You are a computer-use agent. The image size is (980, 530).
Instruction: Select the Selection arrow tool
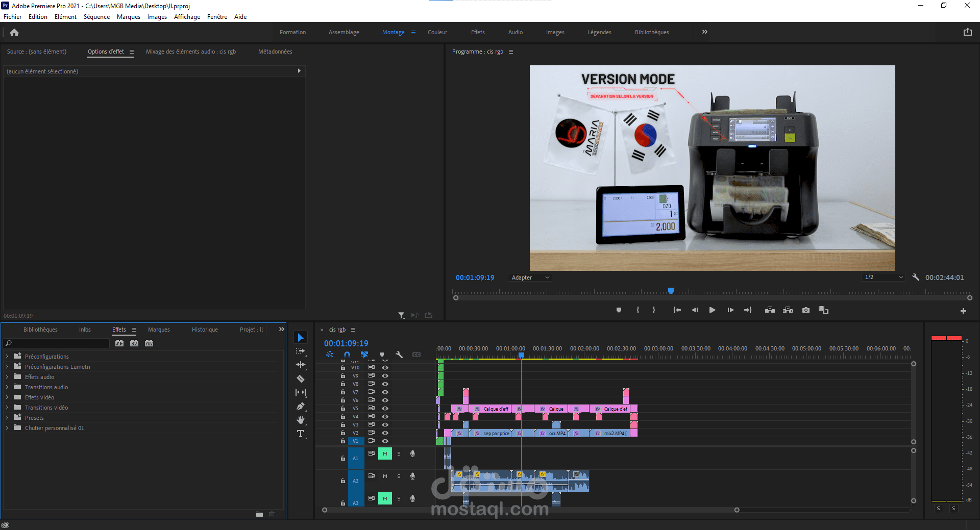coord(301,338)
